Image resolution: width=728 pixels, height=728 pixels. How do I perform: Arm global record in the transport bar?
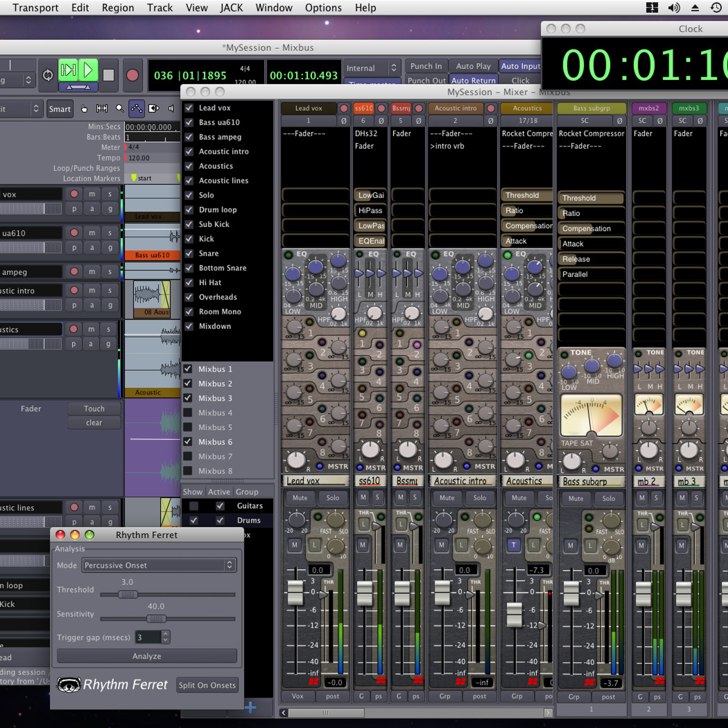click(x=132, y=75)
